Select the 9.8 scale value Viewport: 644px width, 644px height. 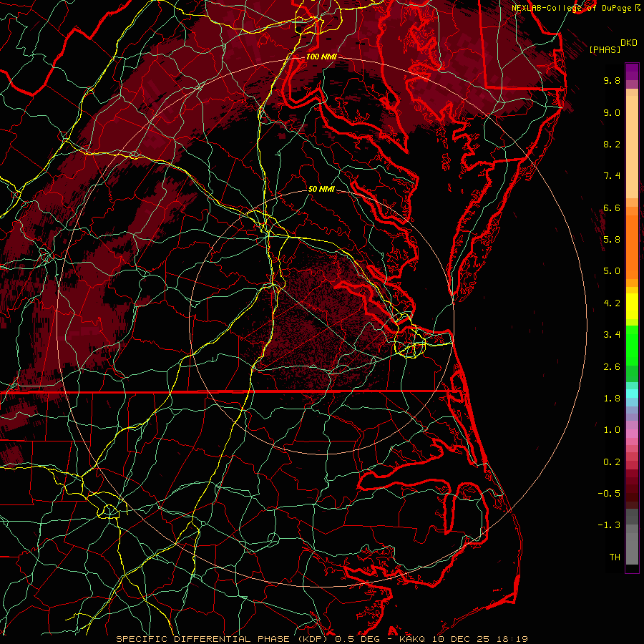(x=612, y=80)
